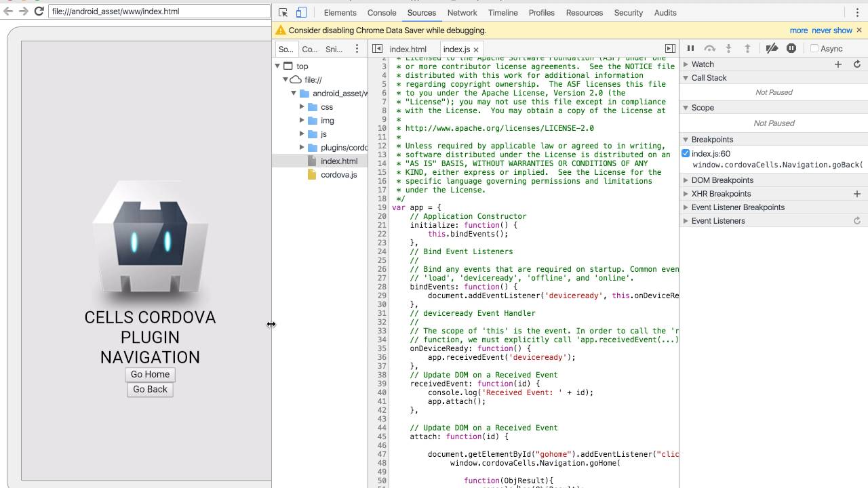
Task: Click step out of current function
Action: (x=747, y=48)
